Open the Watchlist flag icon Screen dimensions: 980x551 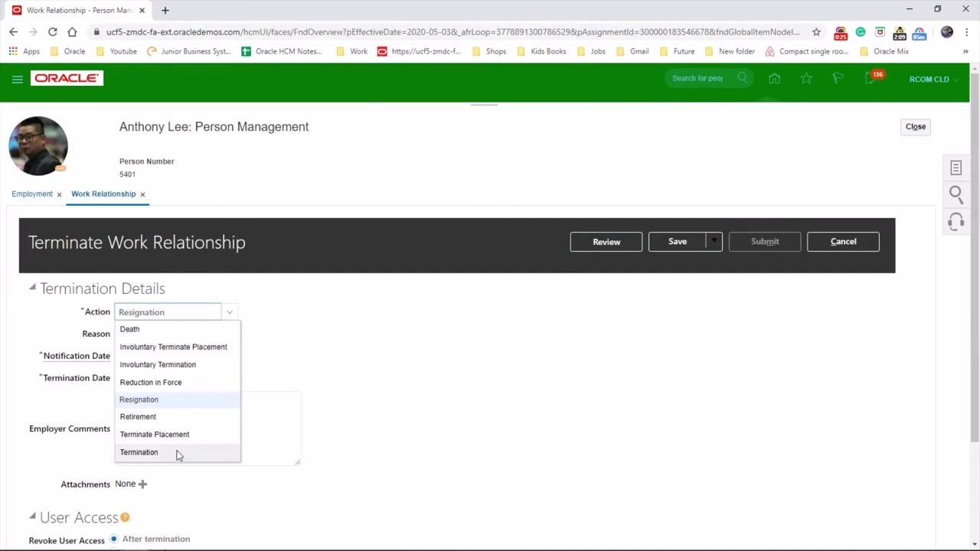838,78
